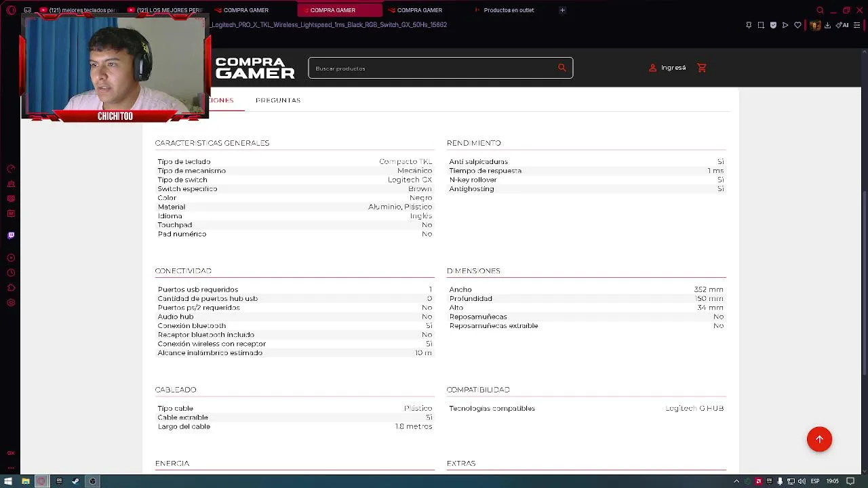Select the first COMPRA GAMER browser tab
The width and height of the screenshot is (868, 488).
click(246, 10)
